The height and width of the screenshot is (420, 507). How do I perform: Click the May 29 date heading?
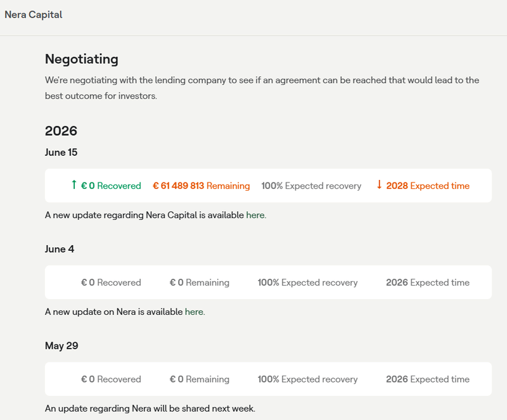(61, 346)
